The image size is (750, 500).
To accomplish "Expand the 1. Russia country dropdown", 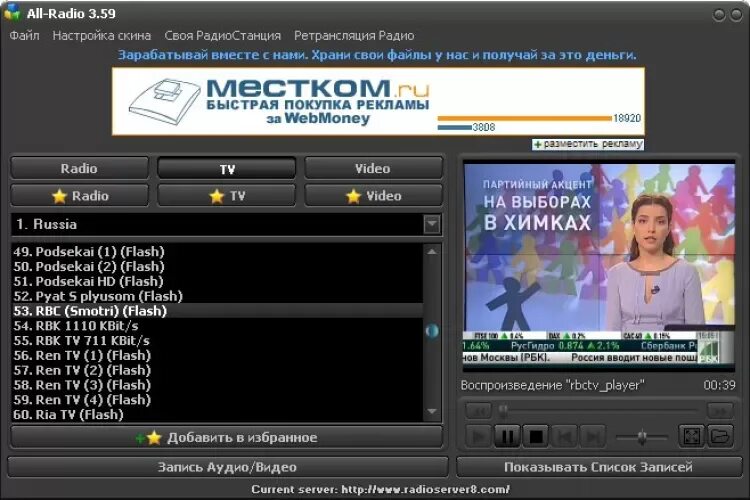I will pyautogui.click(x=432, y=224).
